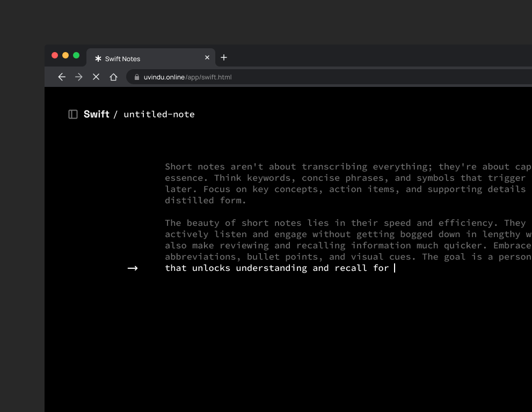This screenshot has width=532, height=412.
Task: Place cursor at 'distilled form.' line
Action: 205,201
